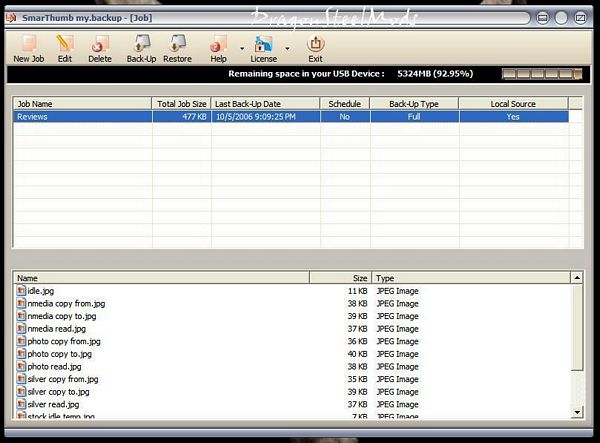Click the 477 KB job size cell
Image resolution: width=600 pixels, height=443 pixels.
tap(181, 117)
